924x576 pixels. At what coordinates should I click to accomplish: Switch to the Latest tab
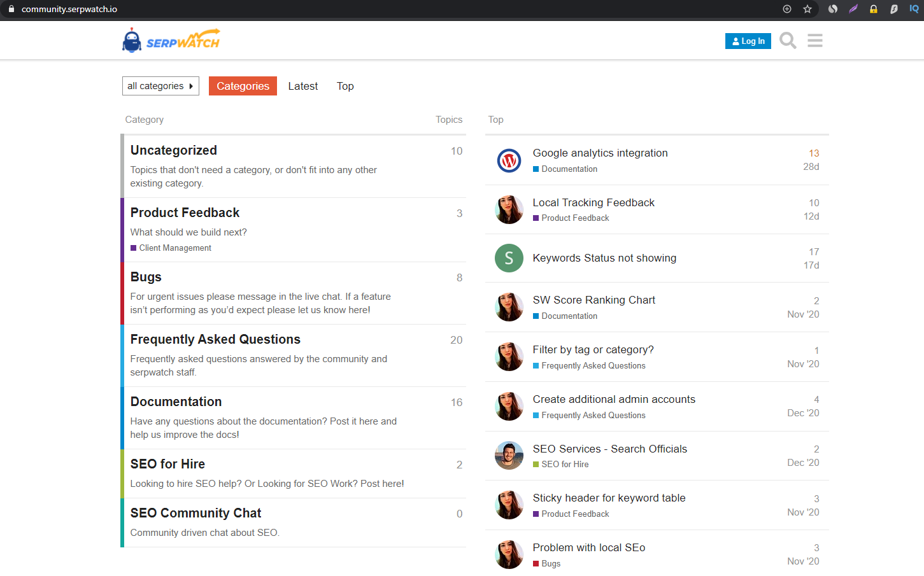(302, 86)
